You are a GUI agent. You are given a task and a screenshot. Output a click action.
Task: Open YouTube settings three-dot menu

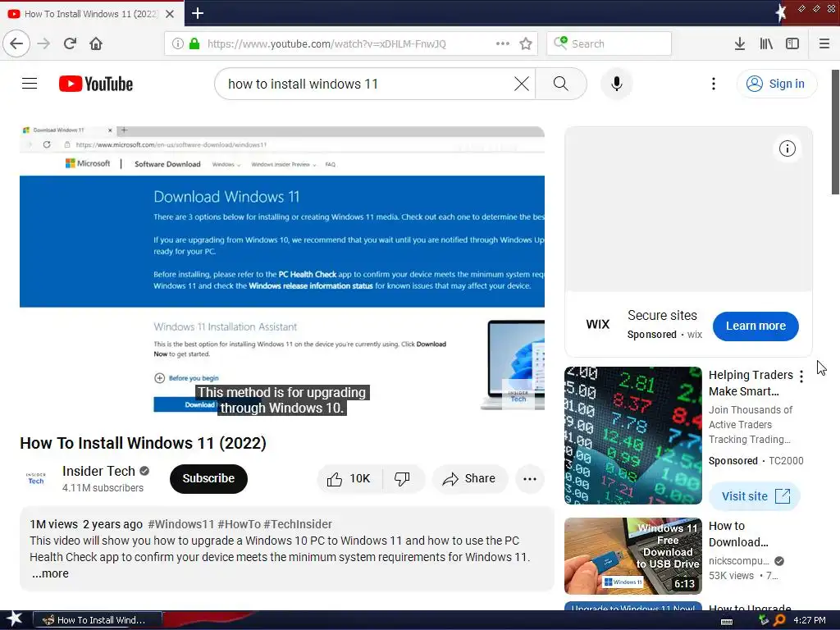(713, 84)
